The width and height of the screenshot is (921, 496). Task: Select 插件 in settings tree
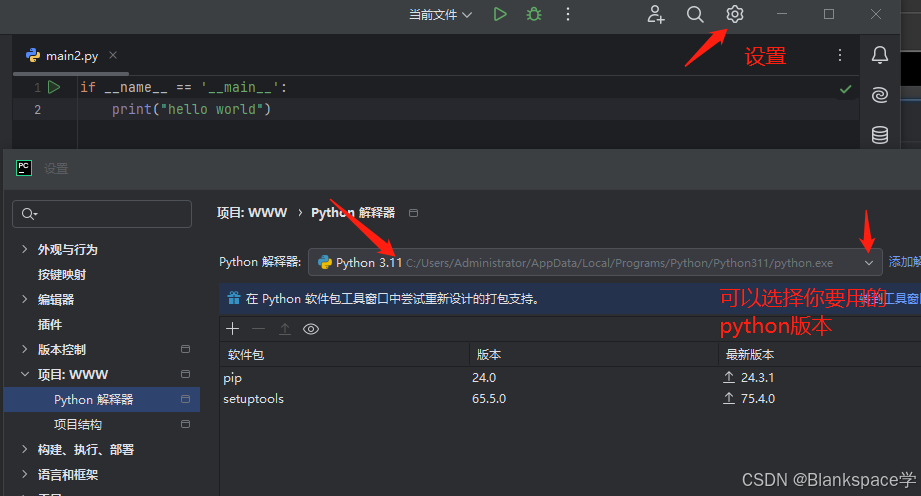(49, 324)
